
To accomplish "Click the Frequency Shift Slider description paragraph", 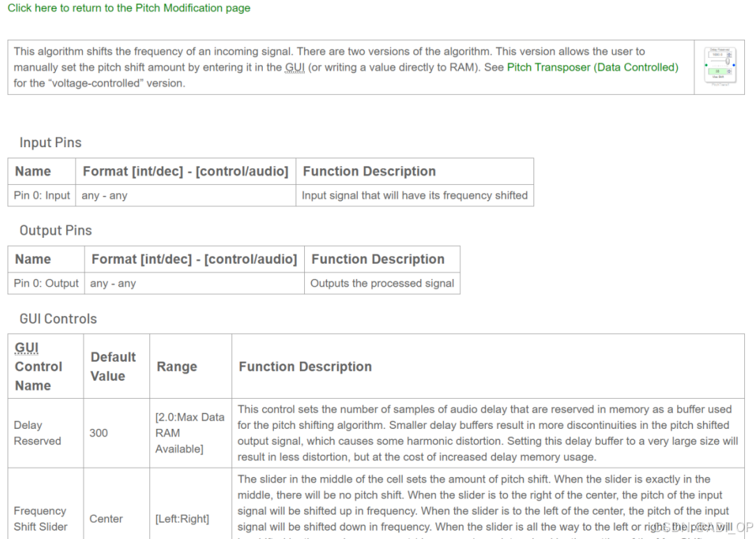I will point(488,503).
